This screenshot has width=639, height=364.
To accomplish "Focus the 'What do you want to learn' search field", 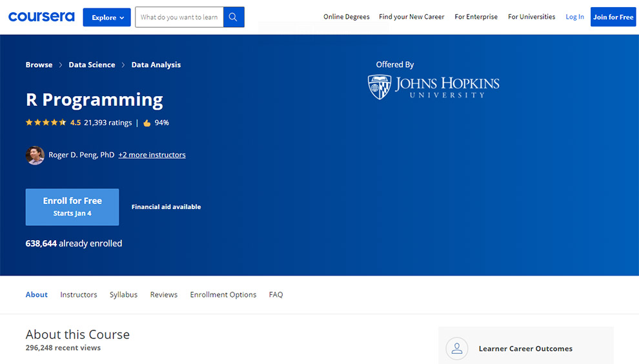I will 179,17.
